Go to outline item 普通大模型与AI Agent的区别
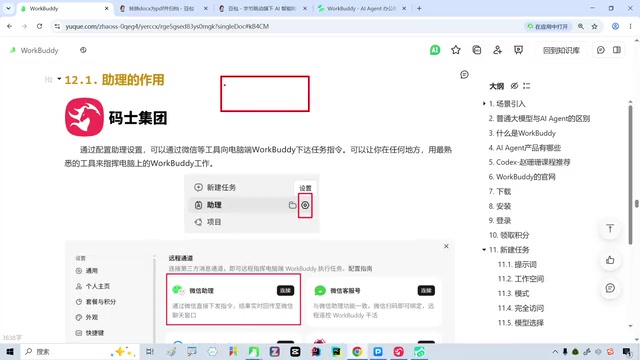The height and width of the screenshot is (360, 640). pyautogui.click(x=539, y=118)
